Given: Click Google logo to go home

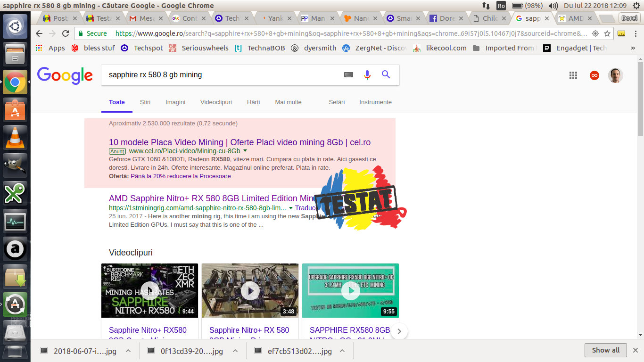Looking at the screenshot, I should [65, 75].
